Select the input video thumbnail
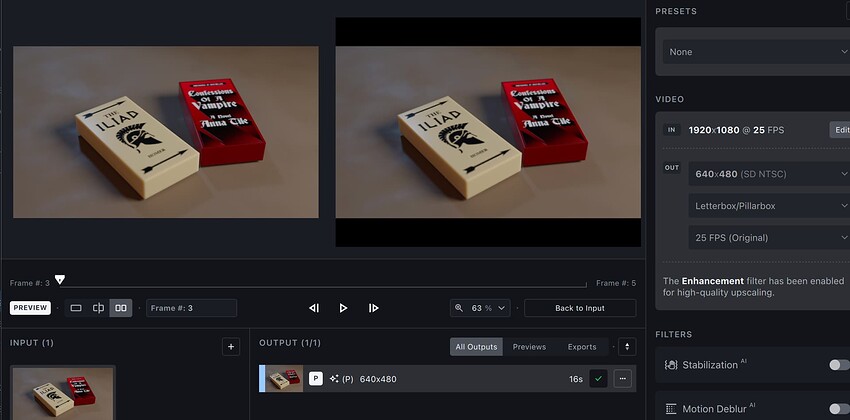The height and width of the screenshot is (420, 850). pyautogui.click(x=63, y=392)
